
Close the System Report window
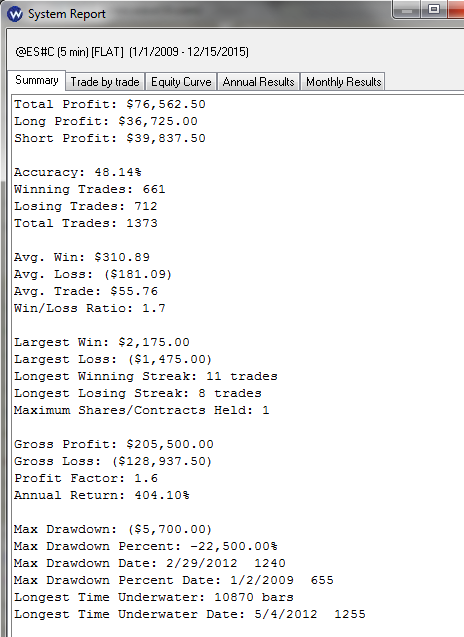point(456,10)
